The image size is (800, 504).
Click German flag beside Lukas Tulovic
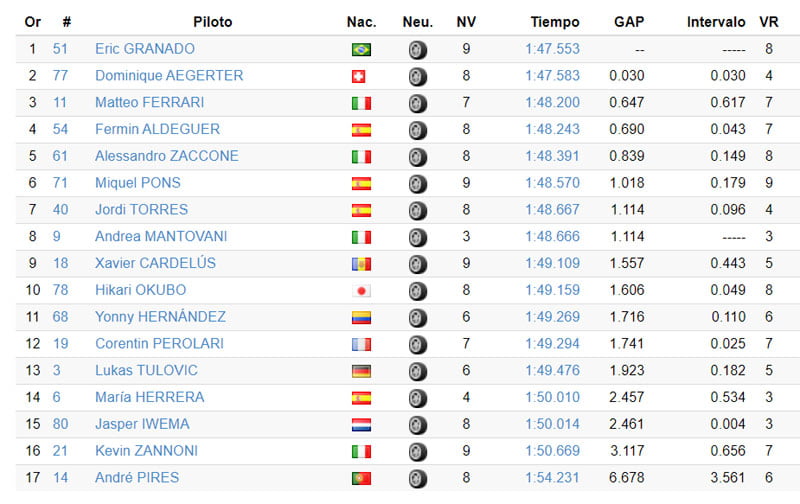[x=361, y=371]
